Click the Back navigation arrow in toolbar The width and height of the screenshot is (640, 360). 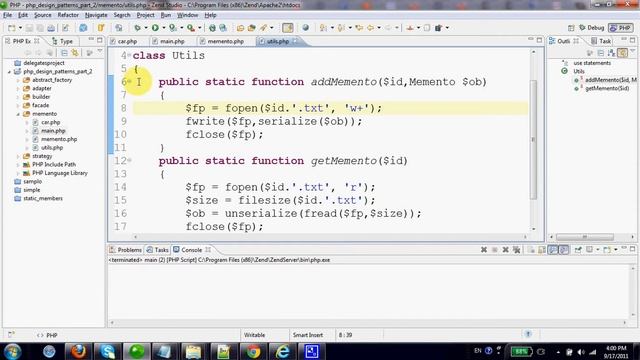click(370, 28)
